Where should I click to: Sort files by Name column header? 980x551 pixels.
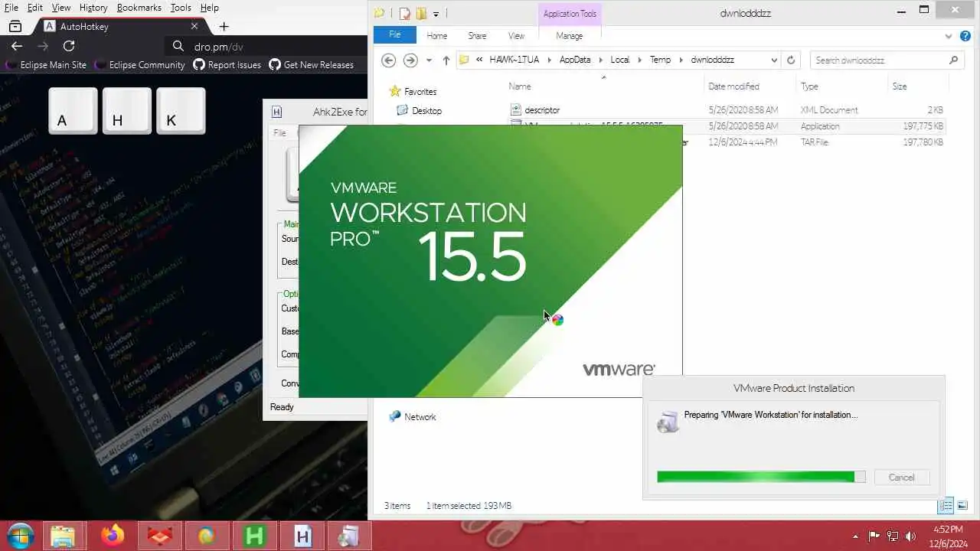click(x=520, y=86)
